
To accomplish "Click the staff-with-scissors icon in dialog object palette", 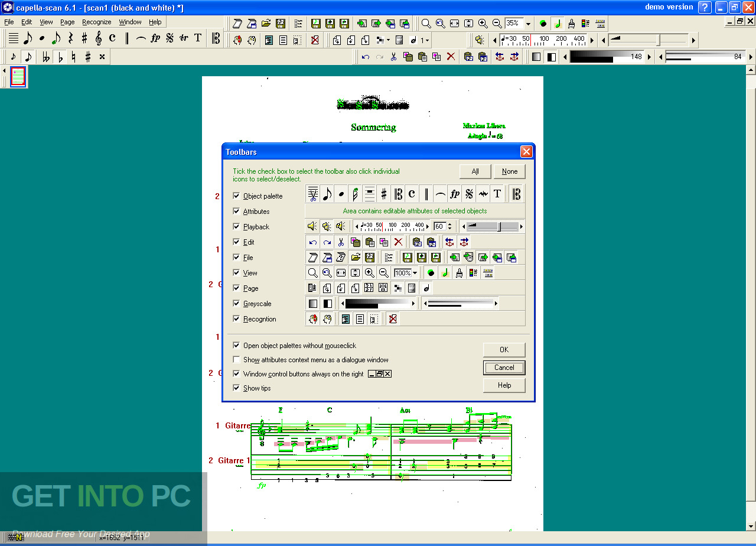I will [x=313, y=194].
